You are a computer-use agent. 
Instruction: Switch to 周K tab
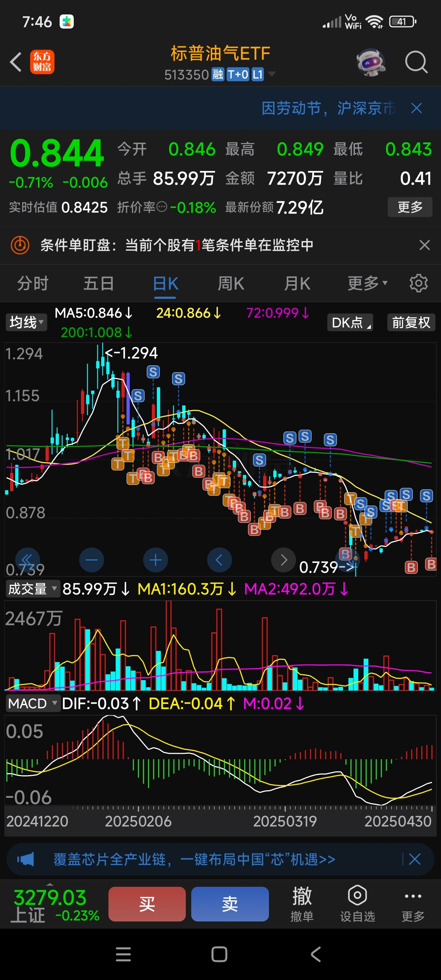[x=231, y=283]
